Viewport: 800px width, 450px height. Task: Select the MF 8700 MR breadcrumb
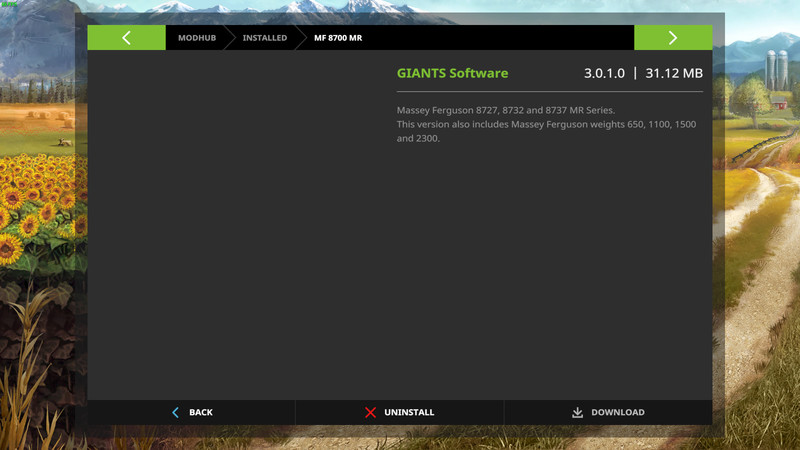(338, 38)
